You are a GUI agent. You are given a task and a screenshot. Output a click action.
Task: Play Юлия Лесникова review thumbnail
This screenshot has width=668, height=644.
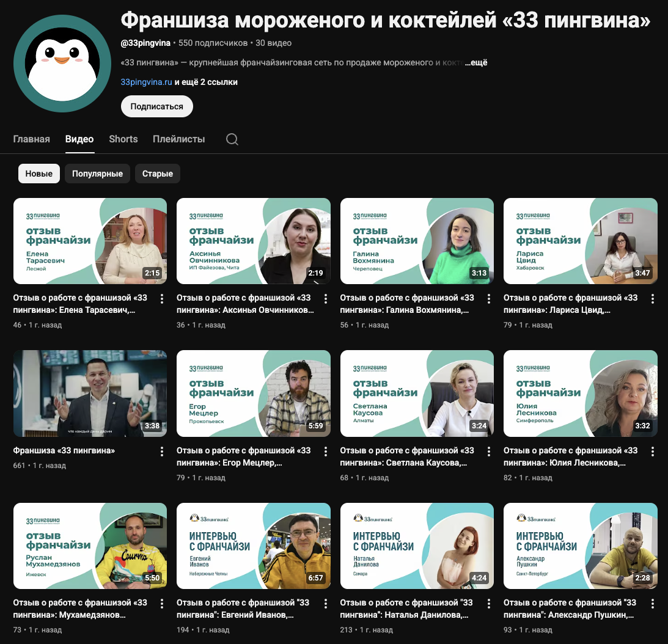tap(580, 393)
